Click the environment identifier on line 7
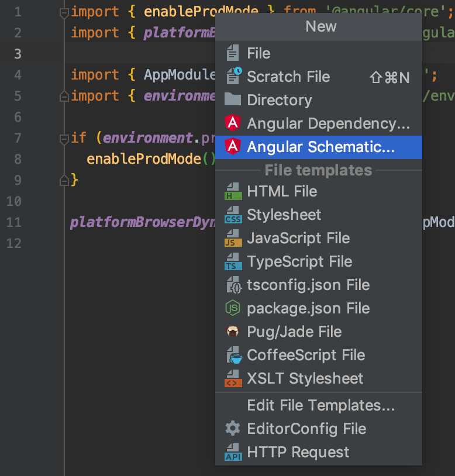 [x=148, y=138]
